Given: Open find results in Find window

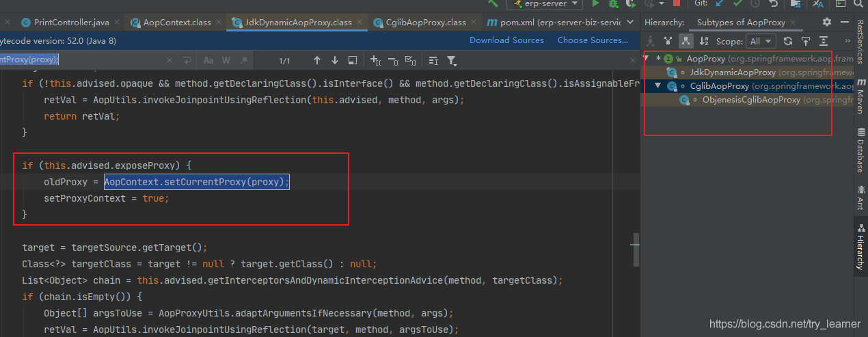Looking at the screenshot, I should (352, 60).
